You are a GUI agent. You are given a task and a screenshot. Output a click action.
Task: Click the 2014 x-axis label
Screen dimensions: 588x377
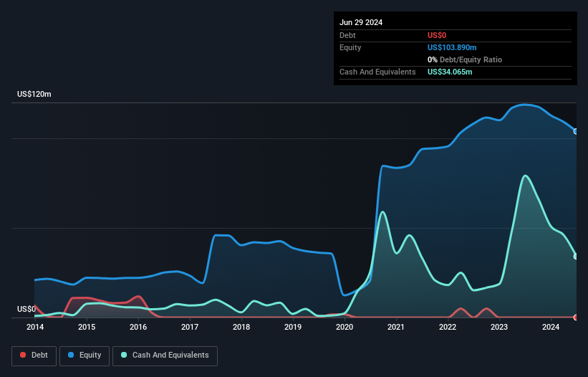[x=35, y=327]
